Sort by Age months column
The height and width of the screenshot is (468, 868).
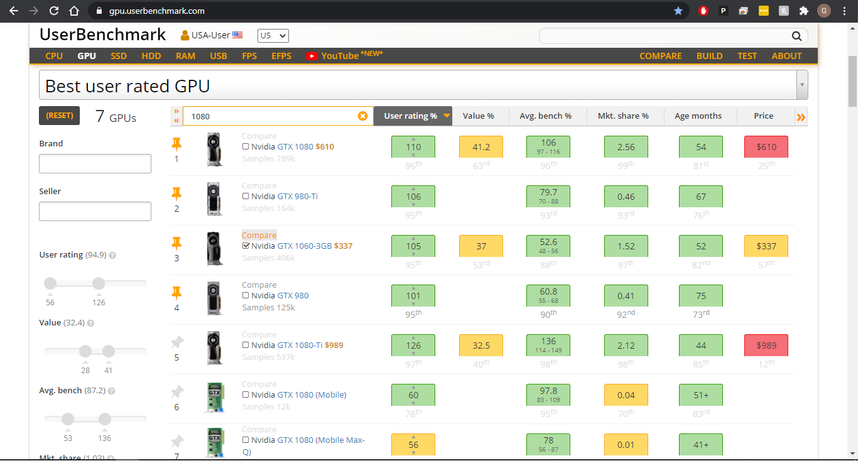point(698,116)
